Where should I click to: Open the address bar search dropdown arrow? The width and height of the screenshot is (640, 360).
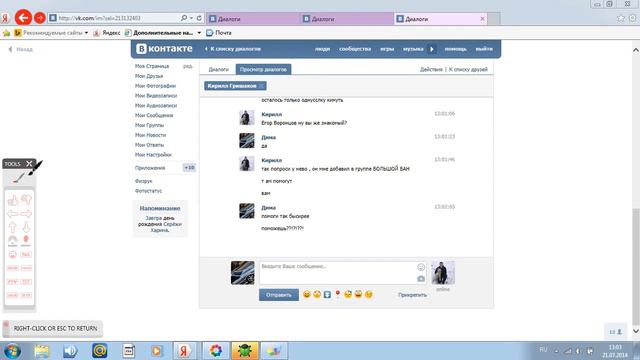(191, 18)
